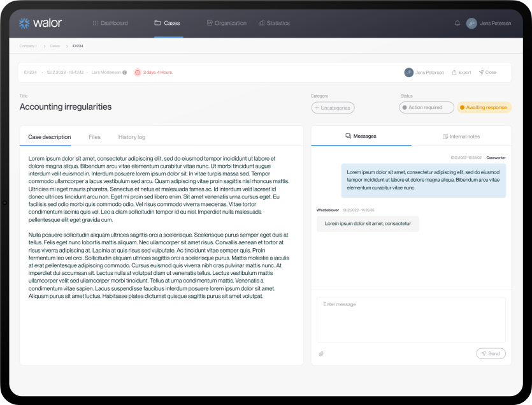Select the Case description tab
532x405 pixels.
(50, 137)
